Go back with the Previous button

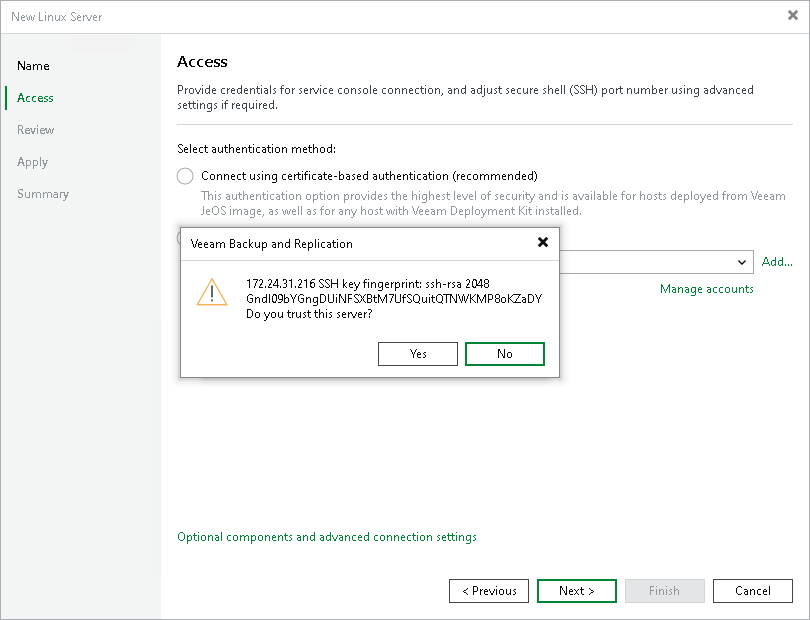click(489, 591)
